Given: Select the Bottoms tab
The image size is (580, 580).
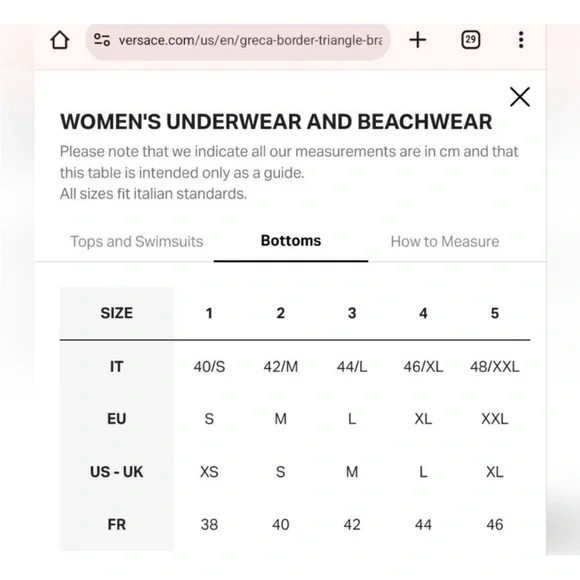Looking at the screenshot, I should point(291,241).
